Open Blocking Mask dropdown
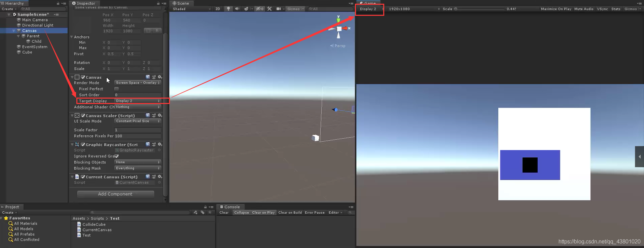Screen dimensions: 644x248 coord(138,168)
